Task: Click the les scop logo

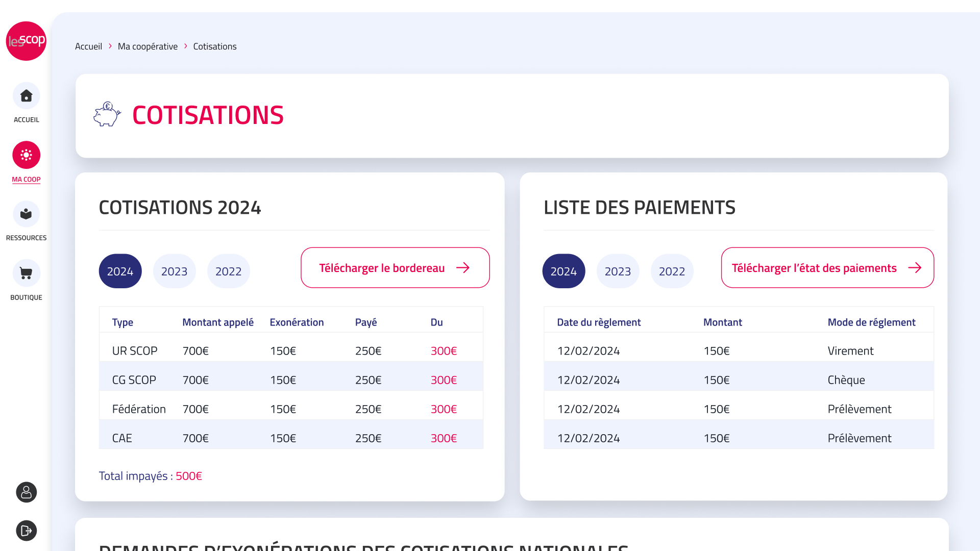Action: (x=26, y=41)
